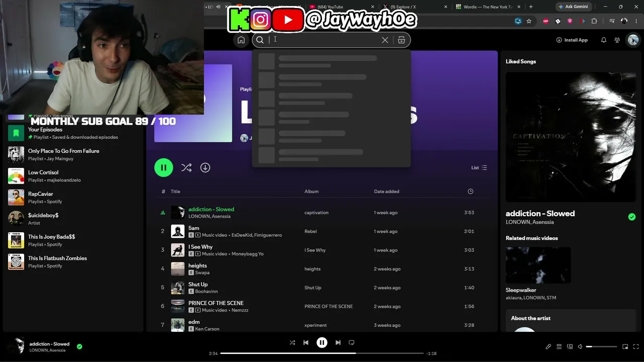Switch to the Wordle New York Times tab
This screenshot has width=644, height=362.
click(487, 7)
